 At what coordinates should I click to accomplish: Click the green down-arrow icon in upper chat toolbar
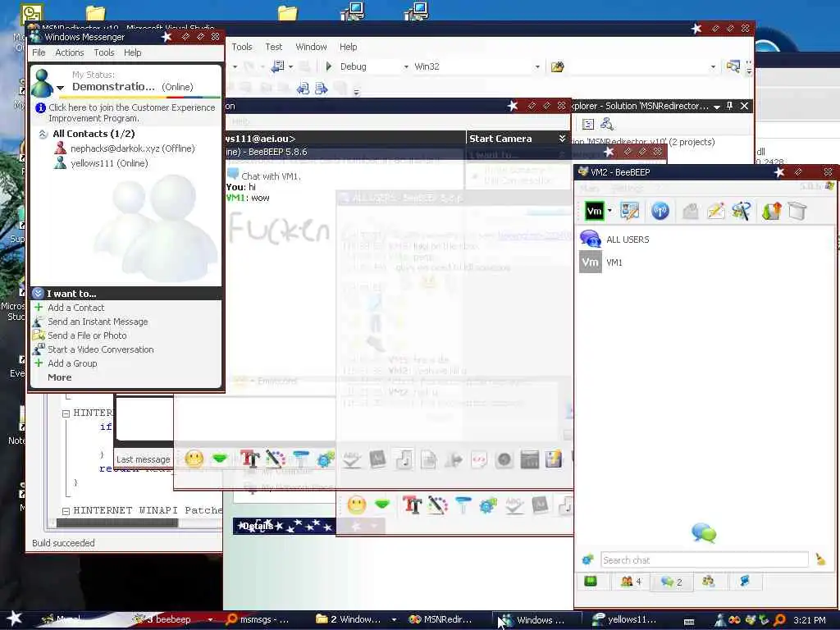tap(220, 459)
